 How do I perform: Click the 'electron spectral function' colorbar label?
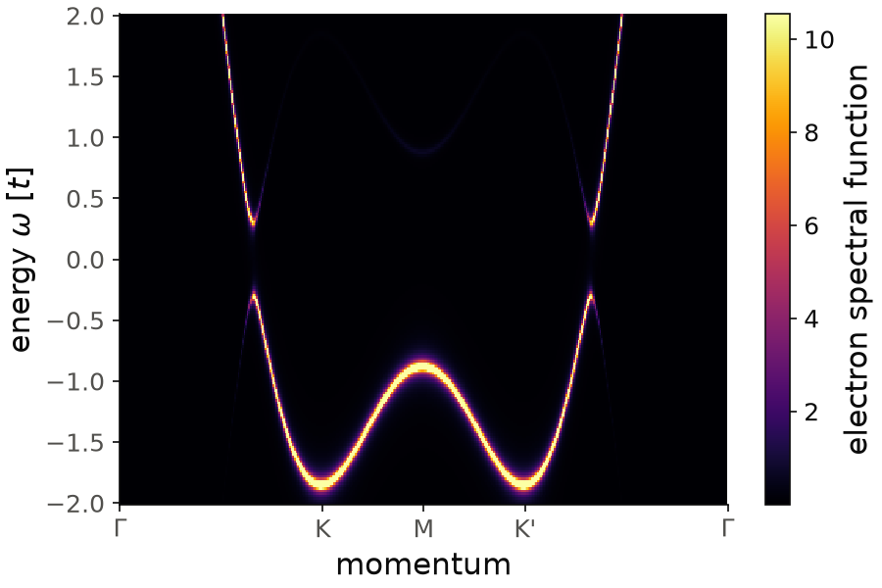857,260
